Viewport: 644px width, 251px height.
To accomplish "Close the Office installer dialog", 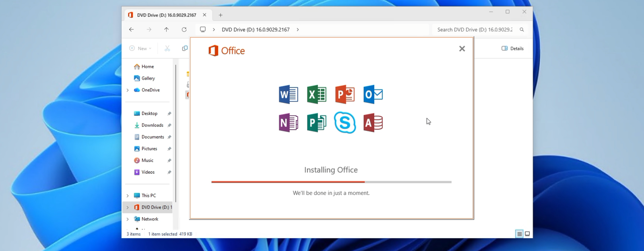I will (x=462, y=49).
